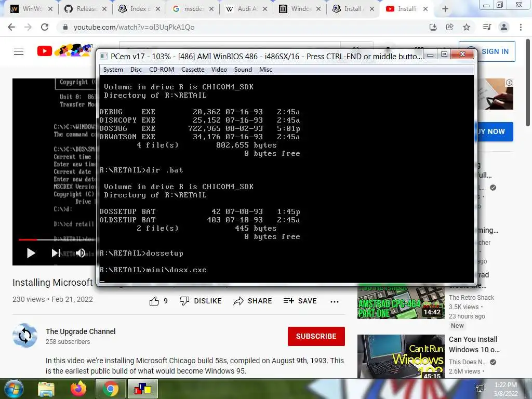This screenshot has height=399, width=532.
Task: Subscribe to The Upgrade Channel
Action: point(316,336)
